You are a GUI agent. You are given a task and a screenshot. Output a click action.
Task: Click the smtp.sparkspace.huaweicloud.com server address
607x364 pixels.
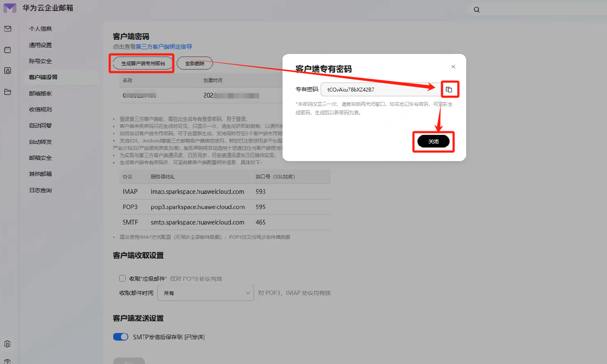197,222
